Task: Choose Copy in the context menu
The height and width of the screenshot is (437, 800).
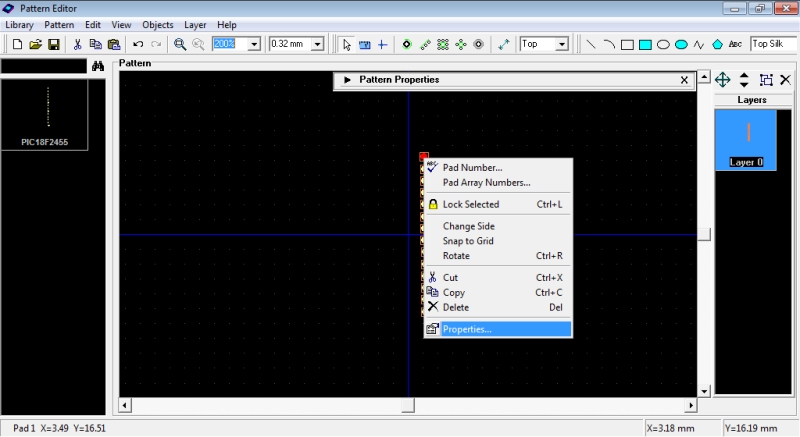Action: click(498, 292)
